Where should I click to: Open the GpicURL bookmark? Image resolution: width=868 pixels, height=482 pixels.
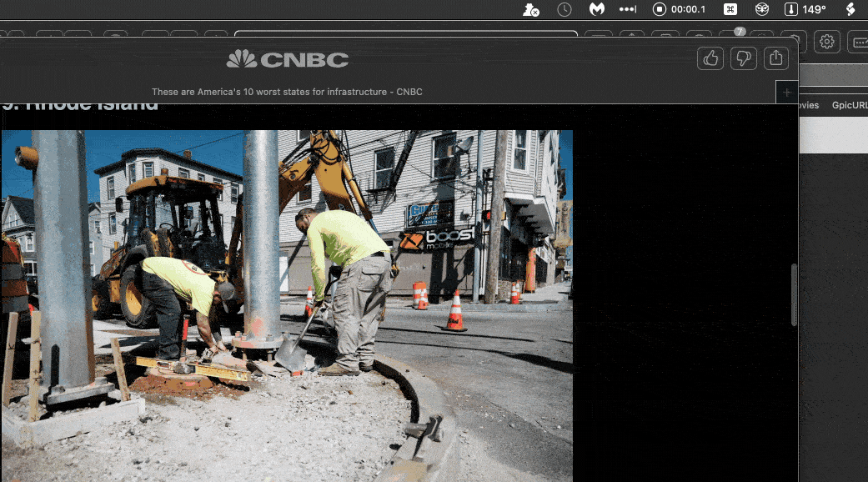[x=849, y=105]
